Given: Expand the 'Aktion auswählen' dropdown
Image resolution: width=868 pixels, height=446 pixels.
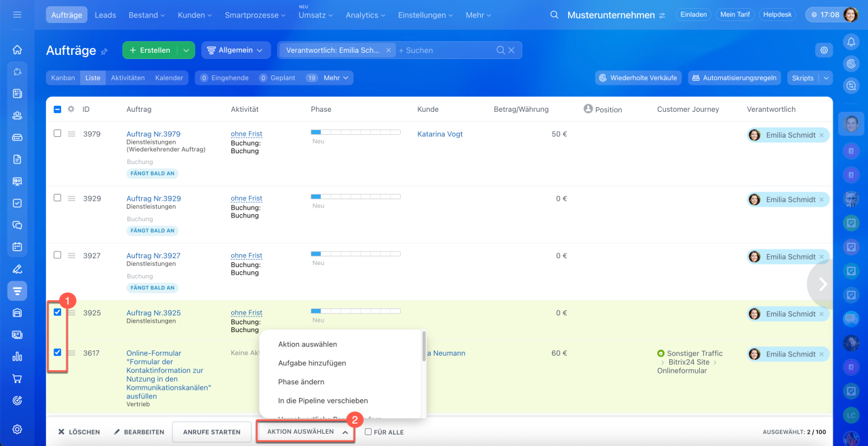Looking at the screenshot, I should [306, 432].
